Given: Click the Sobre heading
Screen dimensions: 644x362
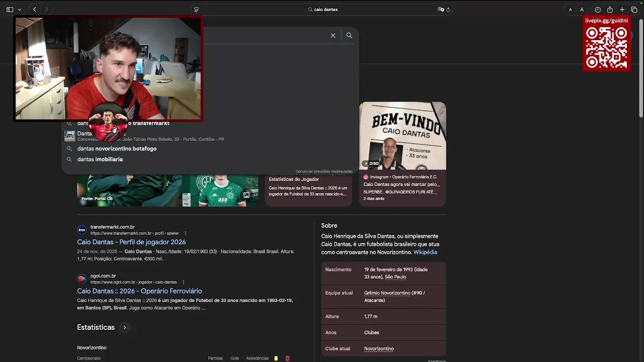Looking at the screenshot, I should click(x=329, y=226).
